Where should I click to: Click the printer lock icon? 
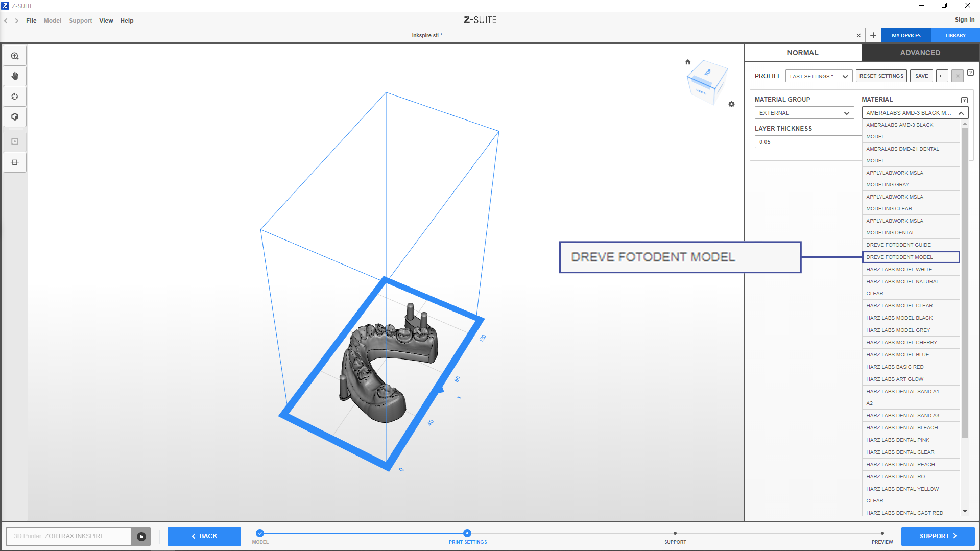tap(141, 536)
